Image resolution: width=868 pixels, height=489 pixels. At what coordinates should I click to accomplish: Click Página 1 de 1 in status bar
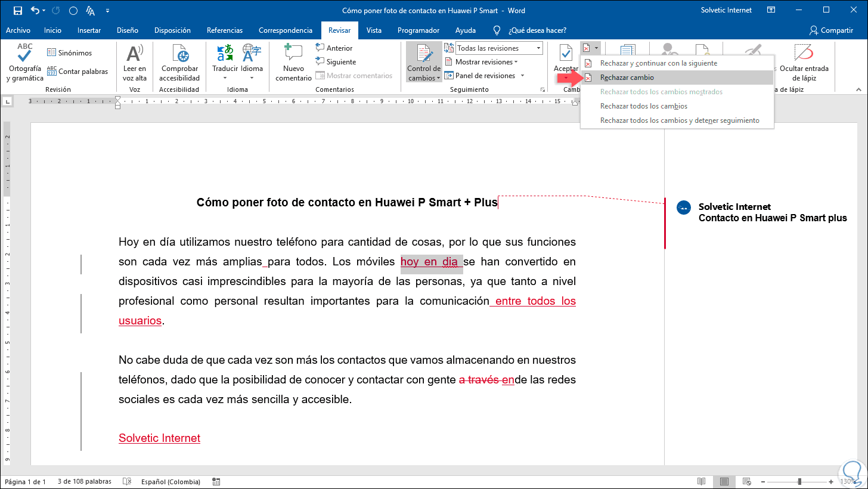[25, 482]
